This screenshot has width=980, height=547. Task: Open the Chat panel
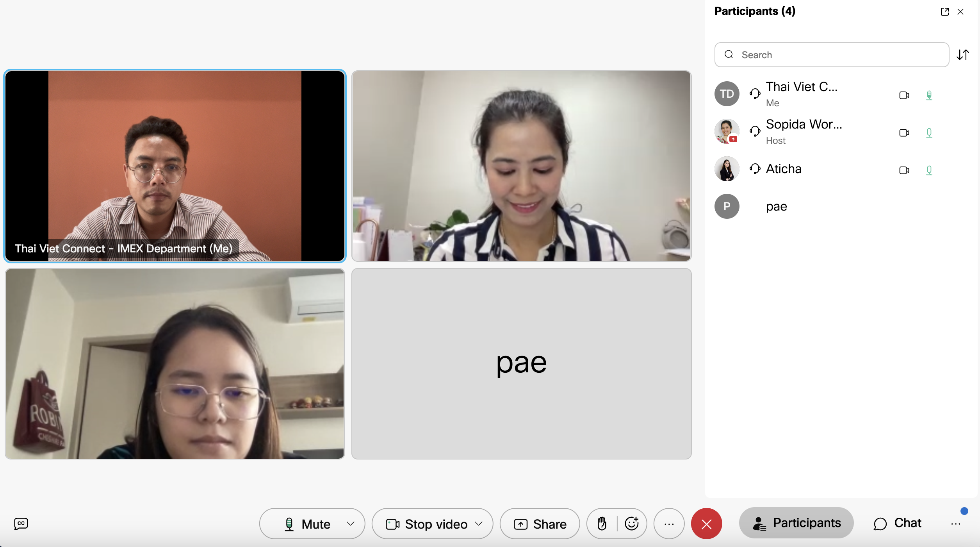898,523
